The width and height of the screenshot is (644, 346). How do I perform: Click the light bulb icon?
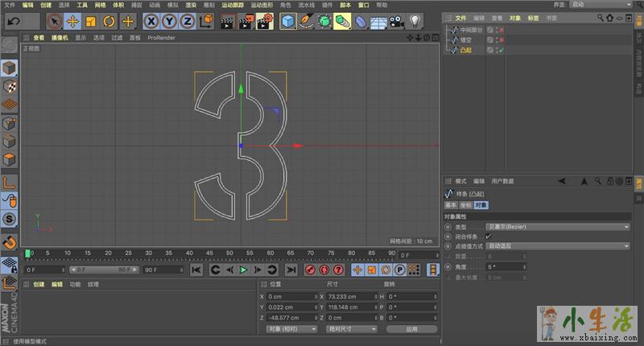(415, 21)
